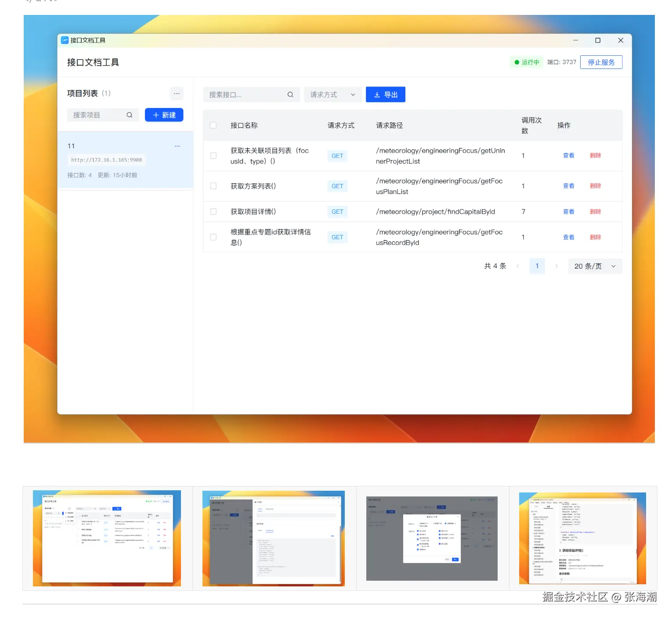Image resolution: width=672 pixels, height=618 pixels.
Task: Click the 停止服务 button
Action: (601, 62)
